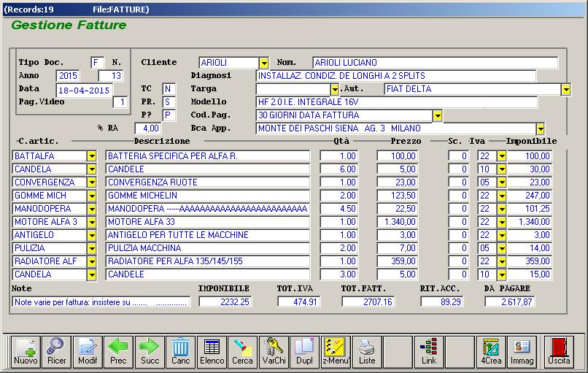The width and height of the screenshot is (588, 373).
Task: Open article code dropdown for CONVERGENZA row
Action: tap(91, 182)
